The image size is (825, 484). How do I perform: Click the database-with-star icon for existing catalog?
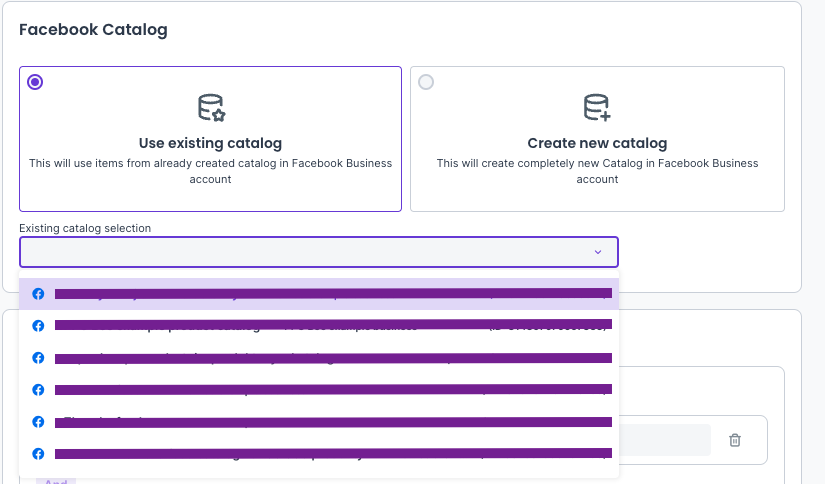pyautogui.click(x=211, y=108)
